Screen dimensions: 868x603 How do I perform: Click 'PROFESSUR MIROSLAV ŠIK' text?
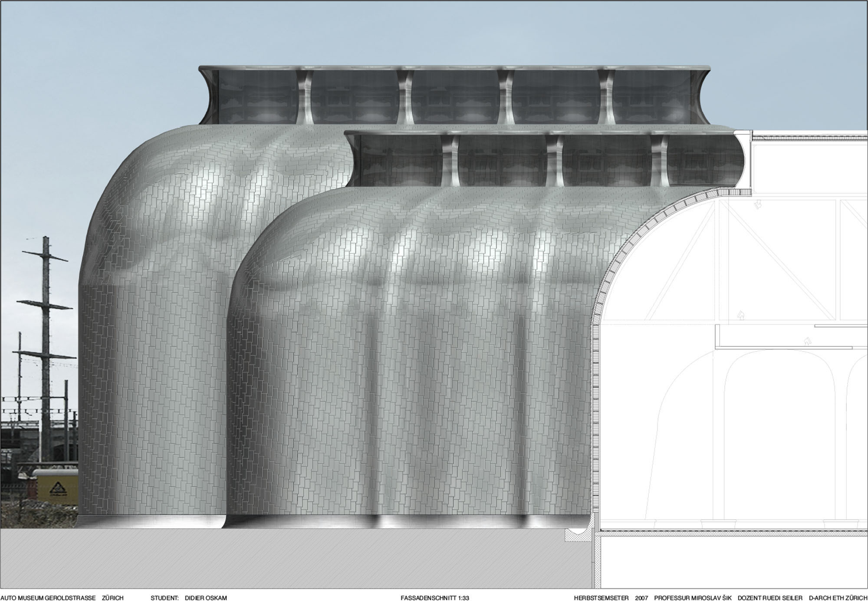[x=693, y=598]
